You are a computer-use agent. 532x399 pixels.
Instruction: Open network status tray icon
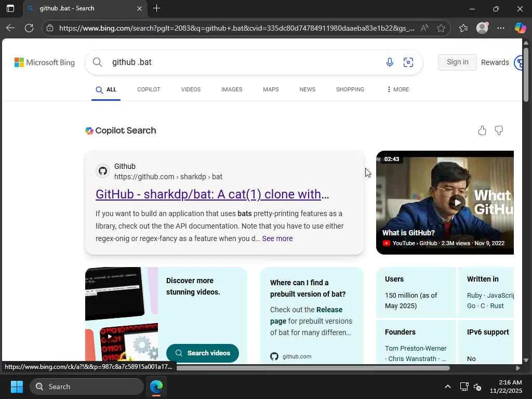click(464, 387)
